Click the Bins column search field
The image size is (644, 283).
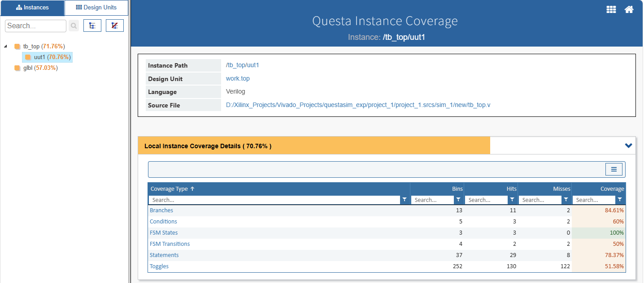coord(433,200)
